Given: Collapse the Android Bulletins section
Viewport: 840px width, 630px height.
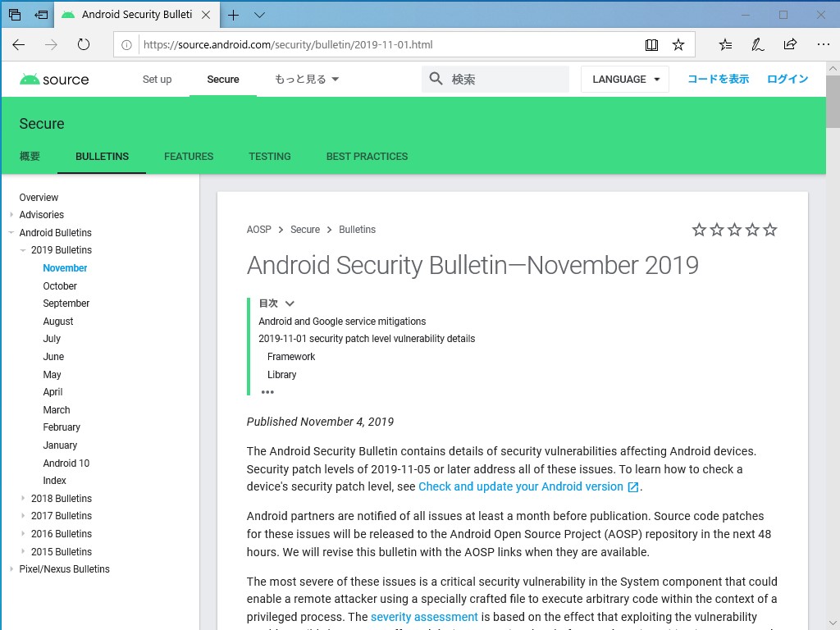Looking at the screenshot, I should pos(11,232).
